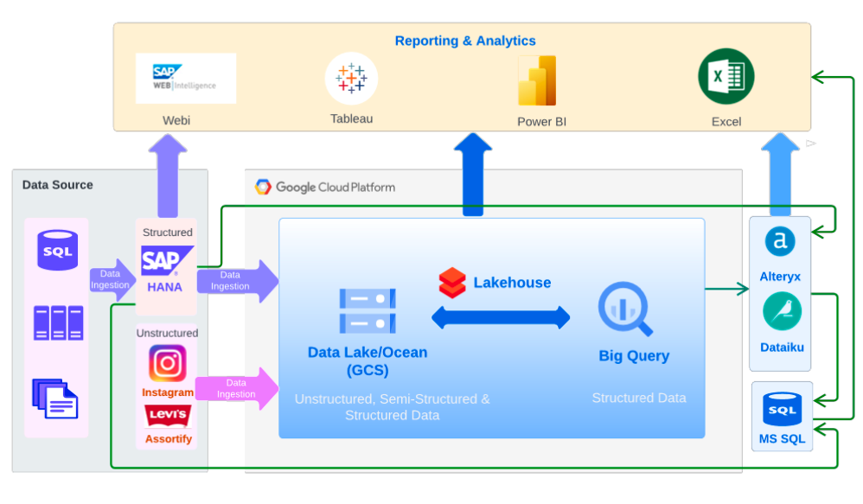Click the SAP HANA logo
This screenshot has height=504, width=863.
point(166,261)
